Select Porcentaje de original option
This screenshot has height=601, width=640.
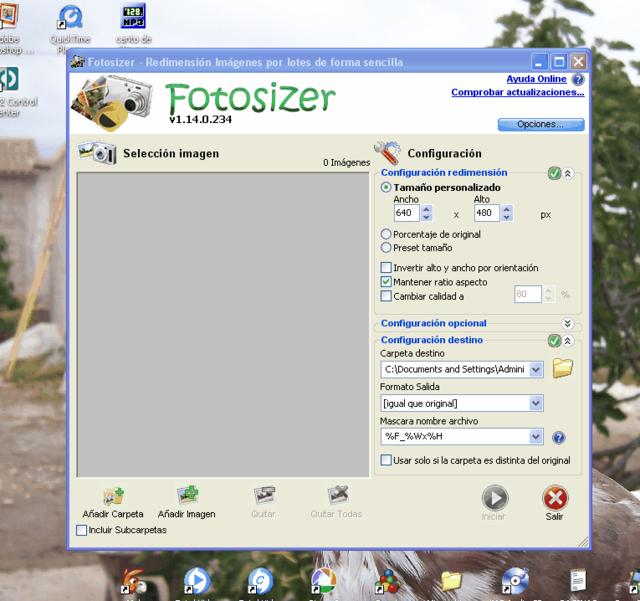coord(386,234)
